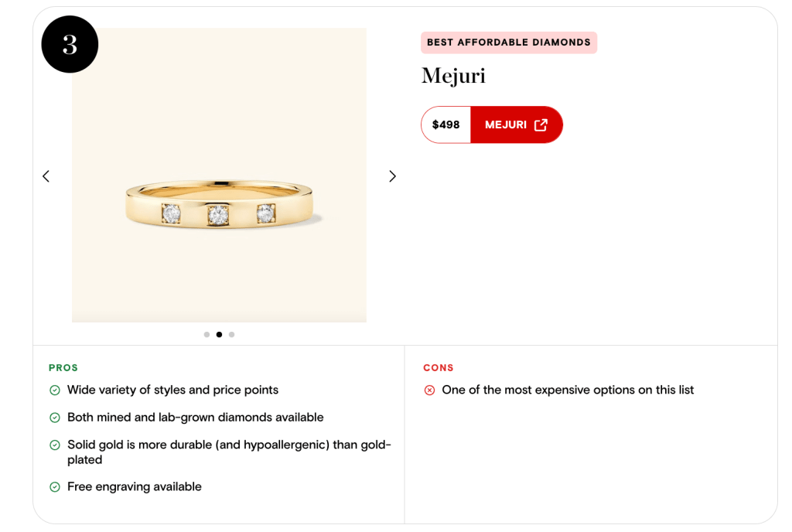Click the check icon next to "Free engraving available"
792x532 pixels.
(55, 487)
